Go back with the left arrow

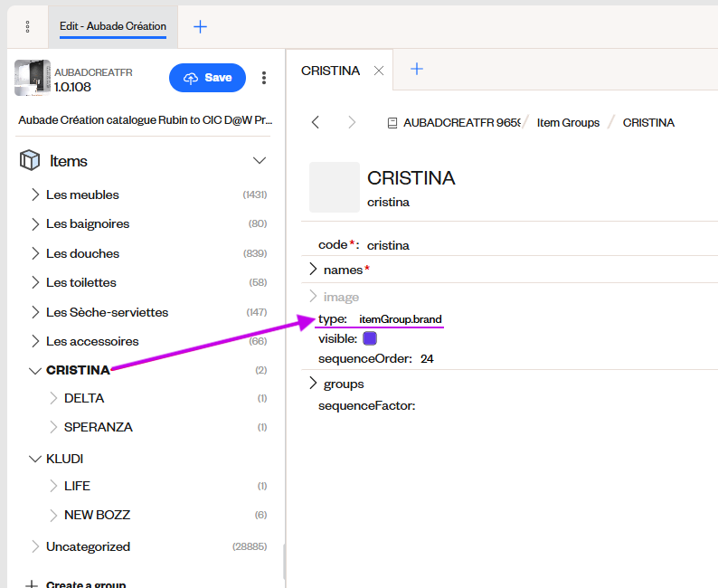pyautogui.click(x=315, y=122)
